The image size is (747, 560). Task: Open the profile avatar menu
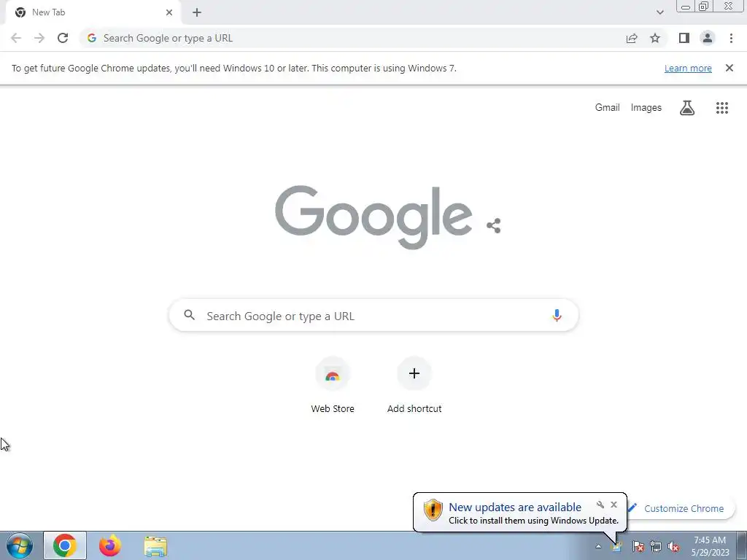(x=708, y=38)
